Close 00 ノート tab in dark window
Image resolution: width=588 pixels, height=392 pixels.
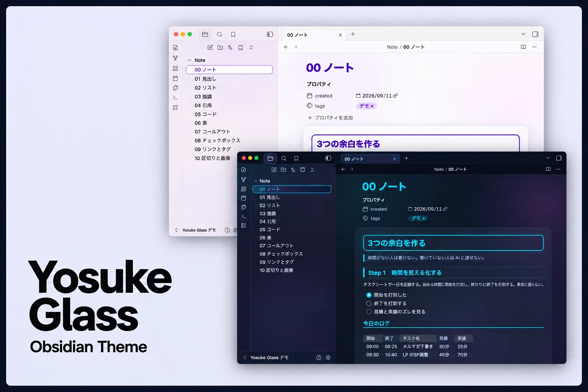(395, 159)
